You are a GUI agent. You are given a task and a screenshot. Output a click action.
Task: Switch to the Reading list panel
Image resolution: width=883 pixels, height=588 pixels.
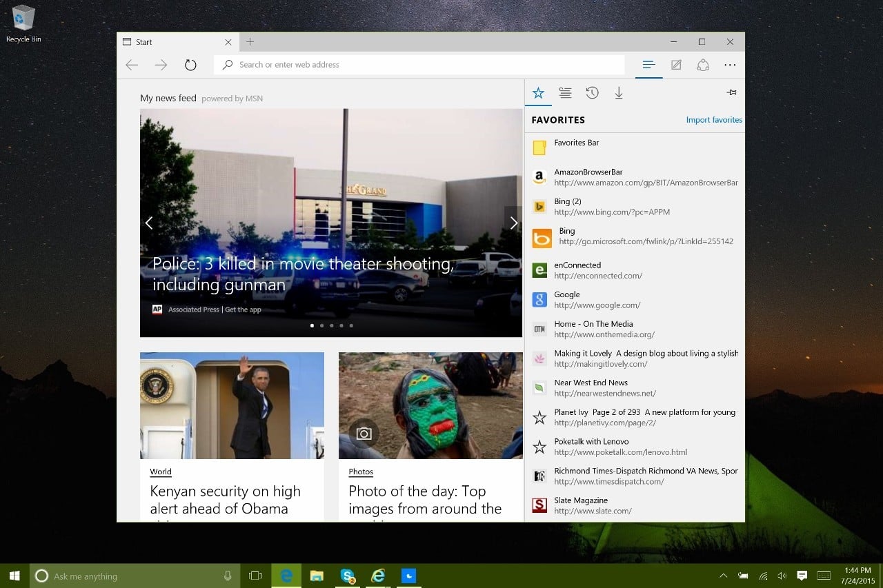[565, 92]
